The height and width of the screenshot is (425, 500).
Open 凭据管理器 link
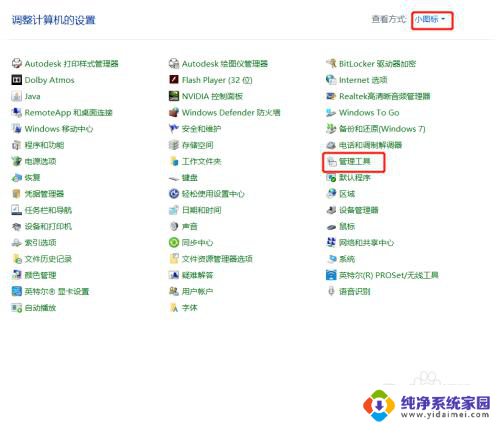pos(44,194)
